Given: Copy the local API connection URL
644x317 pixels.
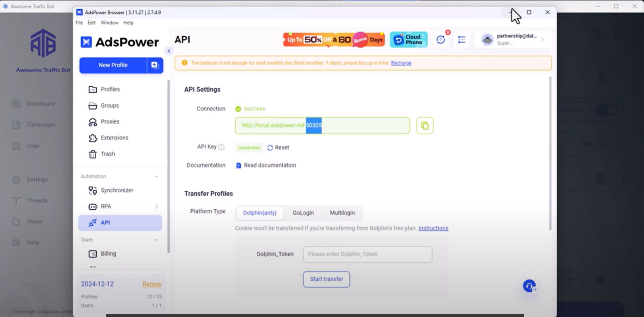Looking at the screenshot, I should point(425,126).
